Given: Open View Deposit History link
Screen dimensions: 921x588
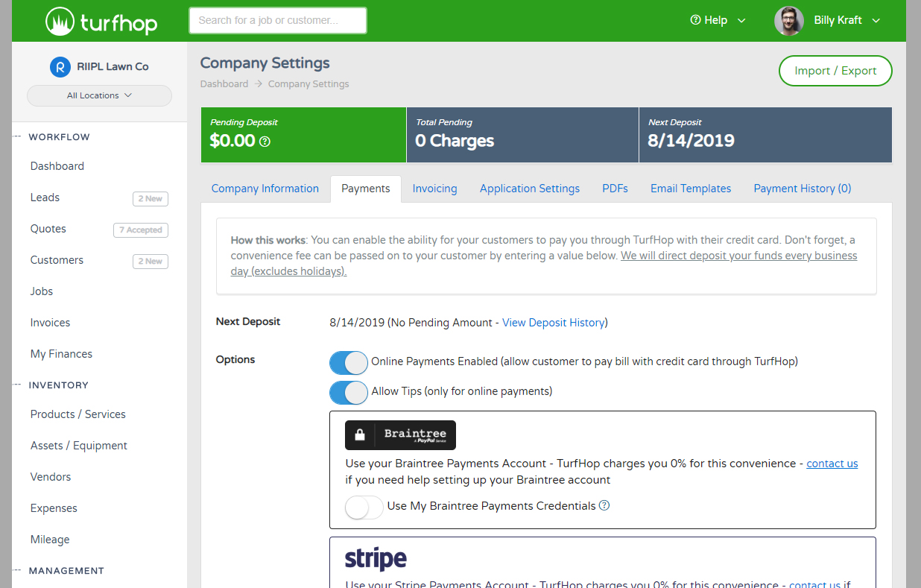Looking at the screenshot, I should 554,322.
